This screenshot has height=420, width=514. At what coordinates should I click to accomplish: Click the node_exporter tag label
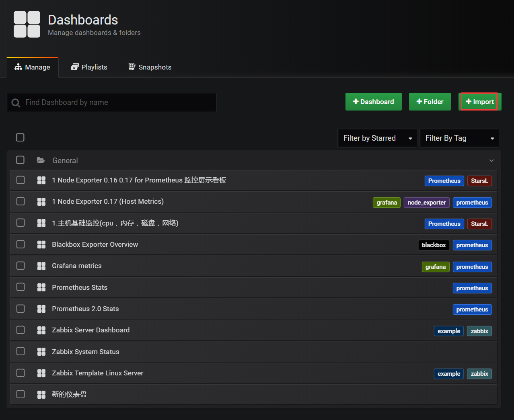tap(426, 203)
